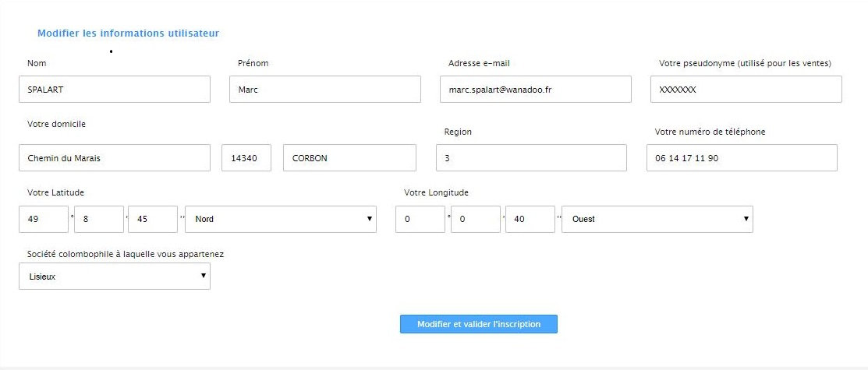Click the postal code field 14340
The image size is (868, 370).
pos(246,157)
